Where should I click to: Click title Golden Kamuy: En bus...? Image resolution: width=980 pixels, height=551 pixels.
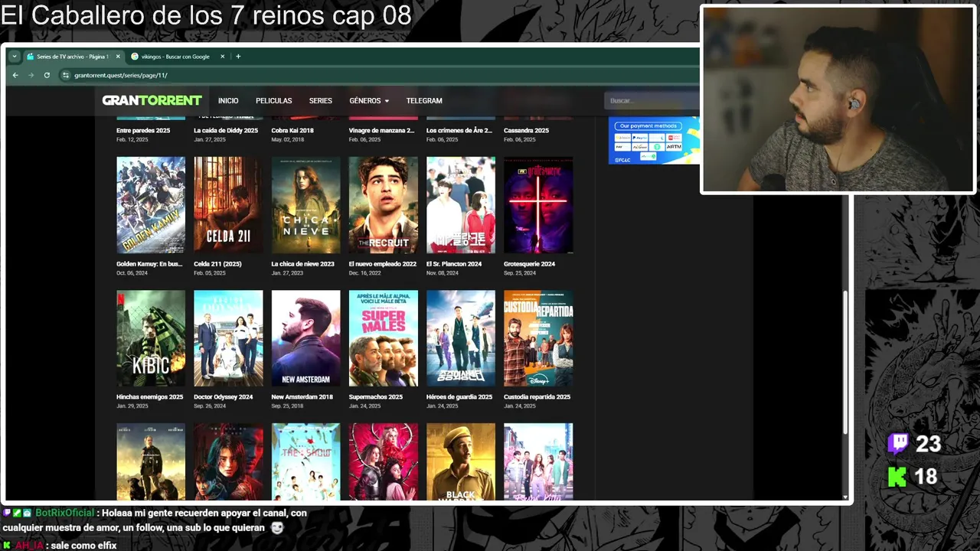(149, 264)
